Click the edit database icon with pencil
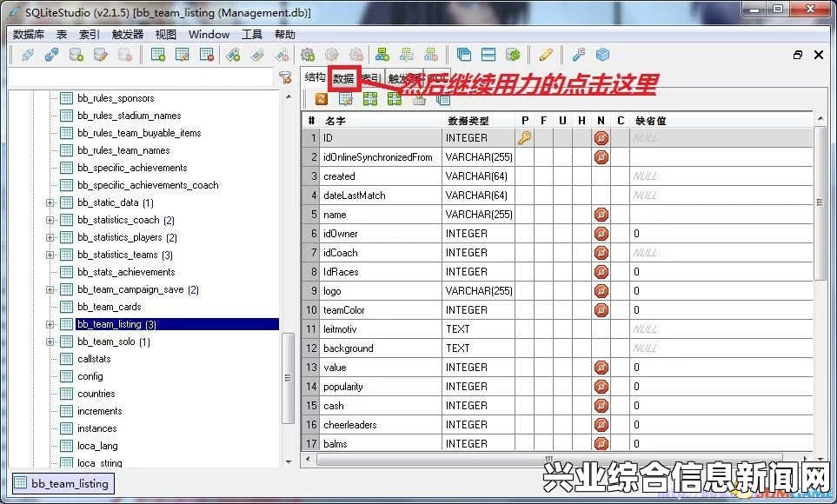This screenshot has height=504, width=837. coord(101,55)
